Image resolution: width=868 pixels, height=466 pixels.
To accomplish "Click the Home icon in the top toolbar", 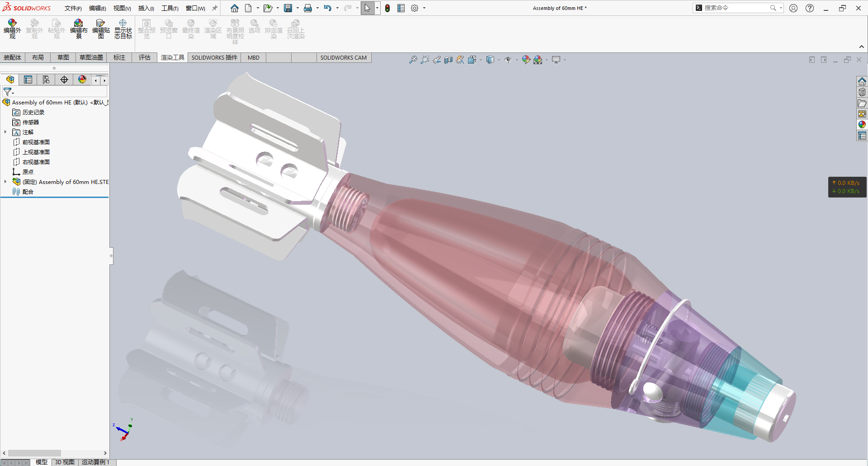I will (235, 8).
